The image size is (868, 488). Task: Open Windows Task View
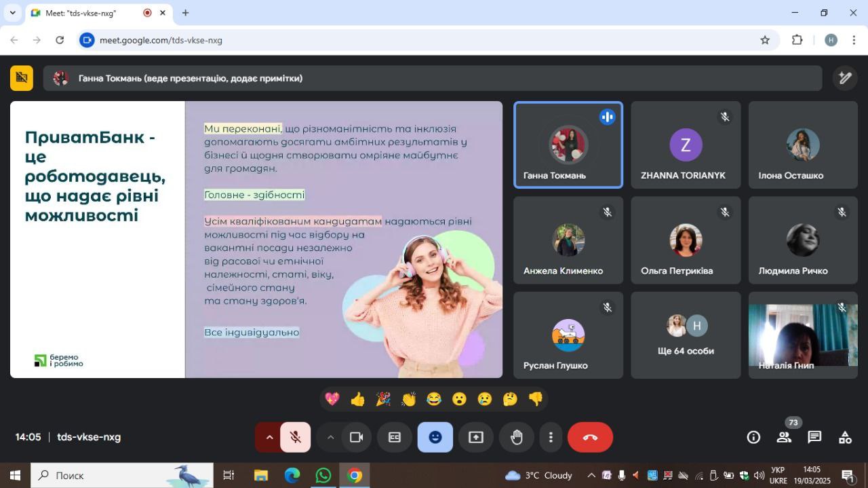229,475
